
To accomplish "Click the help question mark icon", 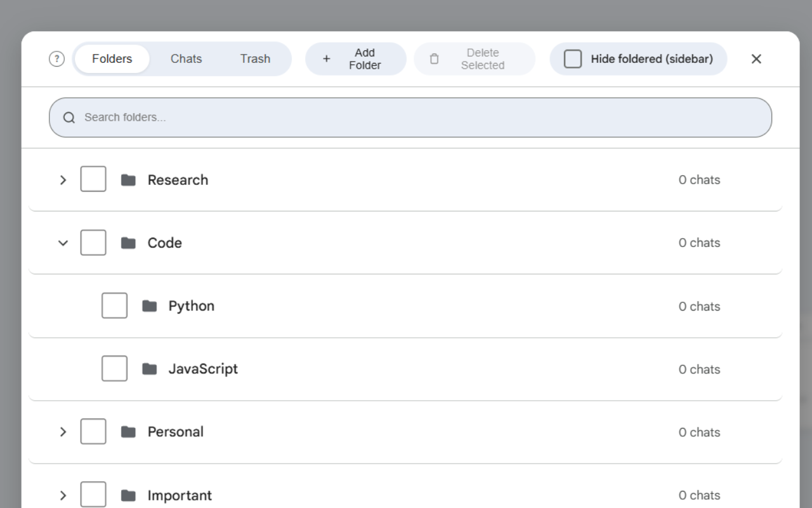I will [x=56, y=59].
